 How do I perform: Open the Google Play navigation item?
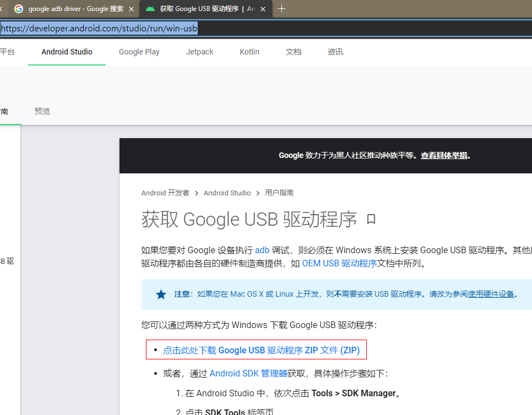pyautogui.click(x=139, y=51)
